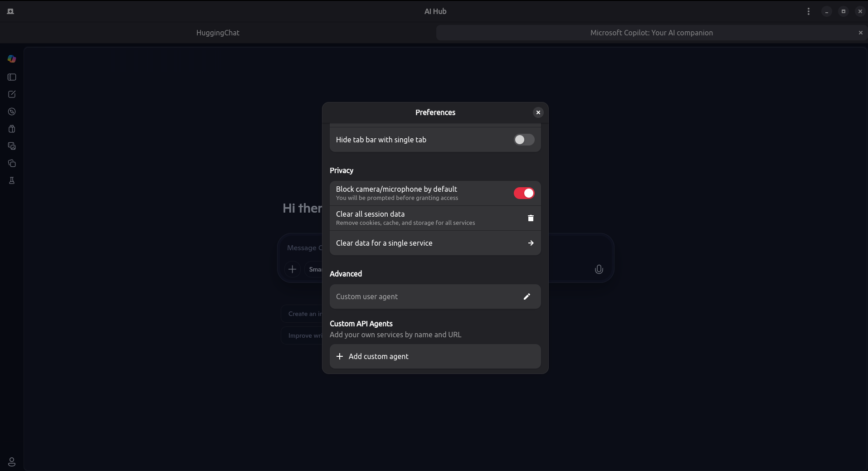Click the trash icon to clear session data
The height and width of the screenshot is (471, 868).
(x=530, y=218)
